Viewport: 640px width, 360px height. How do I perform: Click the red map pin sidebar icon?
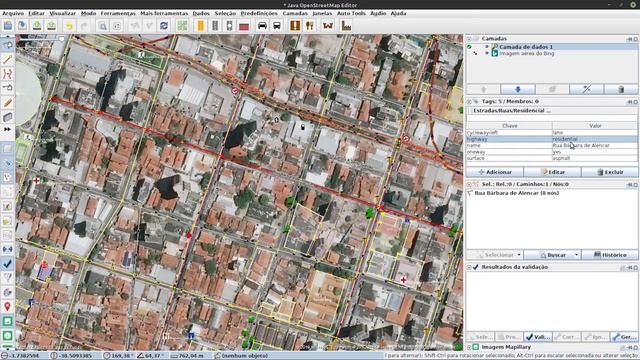[7, 307]
